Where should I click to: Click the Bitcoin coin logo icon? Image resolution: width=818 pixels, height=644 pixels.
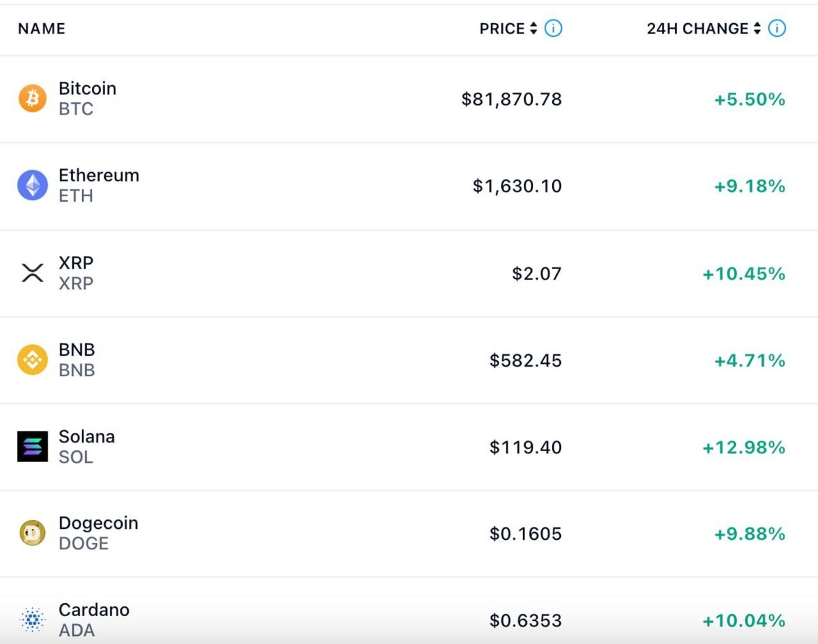coord(32,99)
